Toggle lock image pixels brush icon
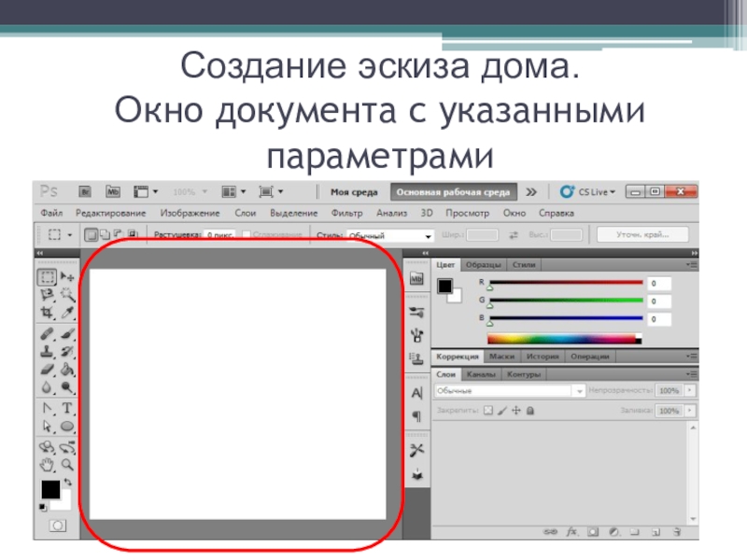 pyautogui.click(x=502, y=411)
